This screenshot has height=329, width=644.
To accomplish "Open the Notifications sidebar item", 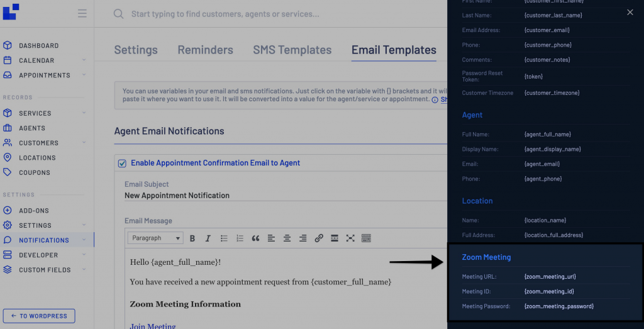I will click(44, 240).
